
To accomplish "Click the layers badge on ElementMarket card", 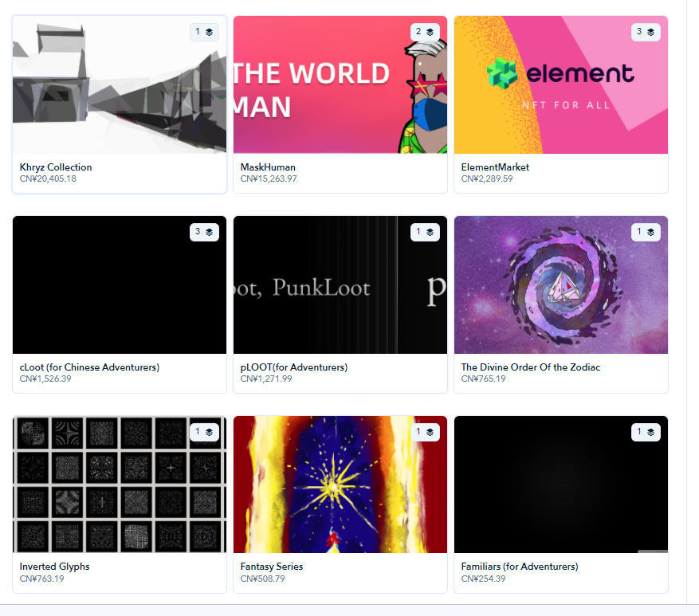I will [646, 33].
